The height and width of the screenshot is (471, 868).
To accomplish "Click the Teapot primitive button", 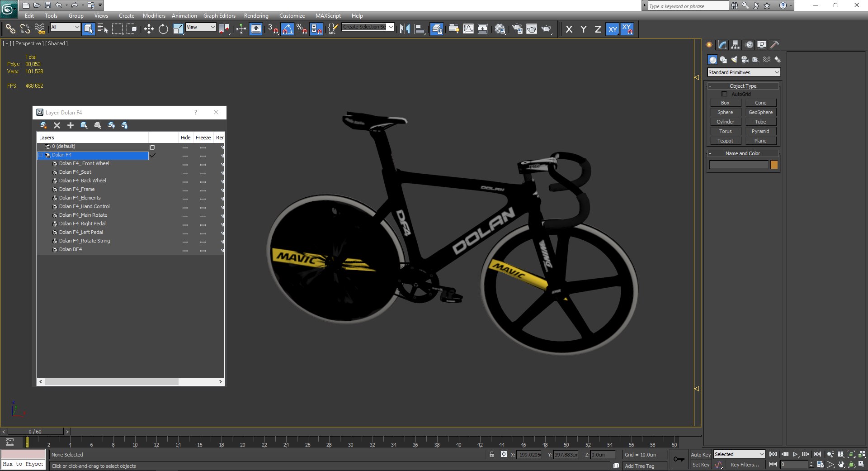I will click(x=725, y=141).
